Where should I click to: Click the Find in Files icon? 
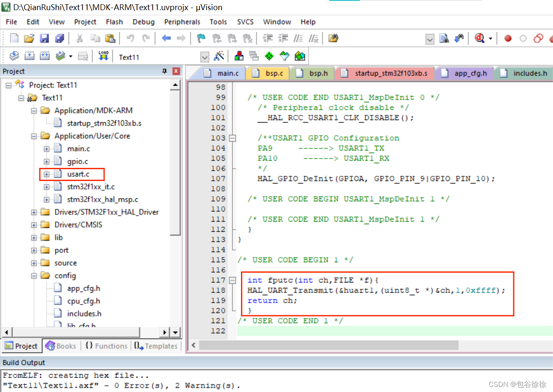(x=333, y=38)
